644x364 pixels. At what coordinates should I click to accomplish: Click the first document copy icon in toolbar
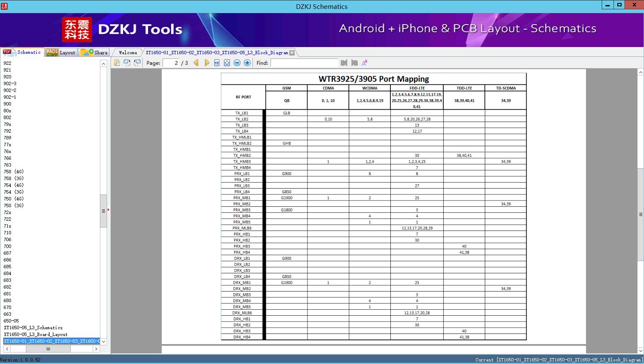coord(116,63)
